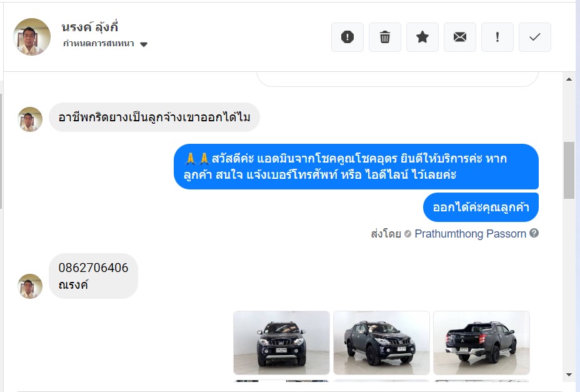Viewport: 580px width, 392px height.
Task: Flag conversation with the exclamation mark icon
Action: [497, 37]
